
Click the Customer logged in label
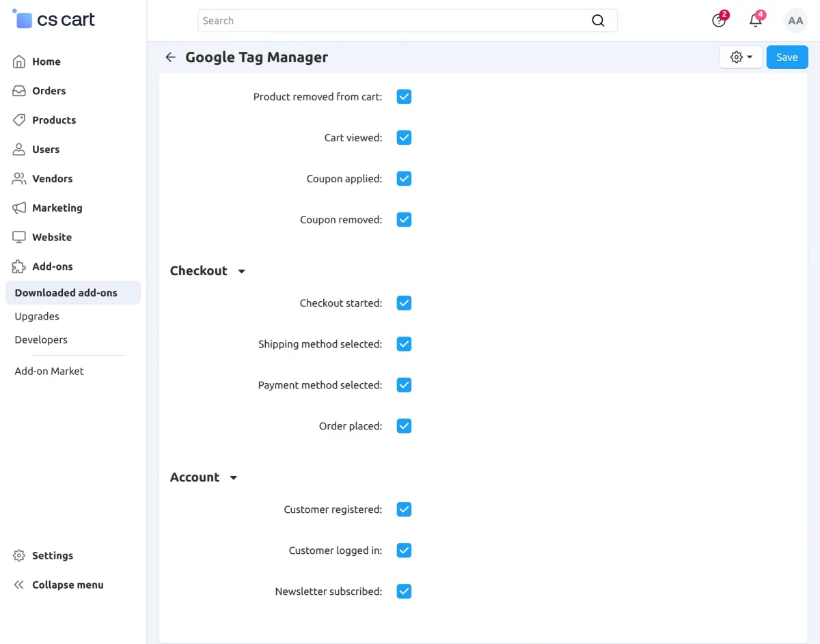pos(336,550)
